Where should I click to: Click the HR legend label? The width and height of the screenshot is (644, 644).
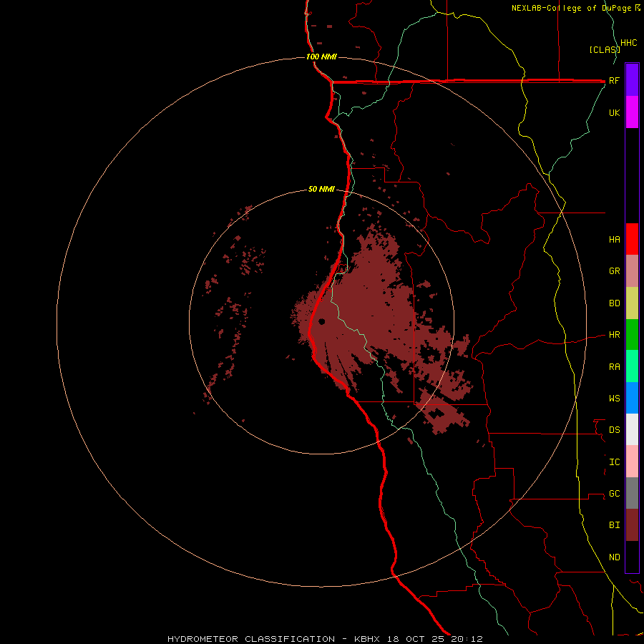click(x=615, y=335)
